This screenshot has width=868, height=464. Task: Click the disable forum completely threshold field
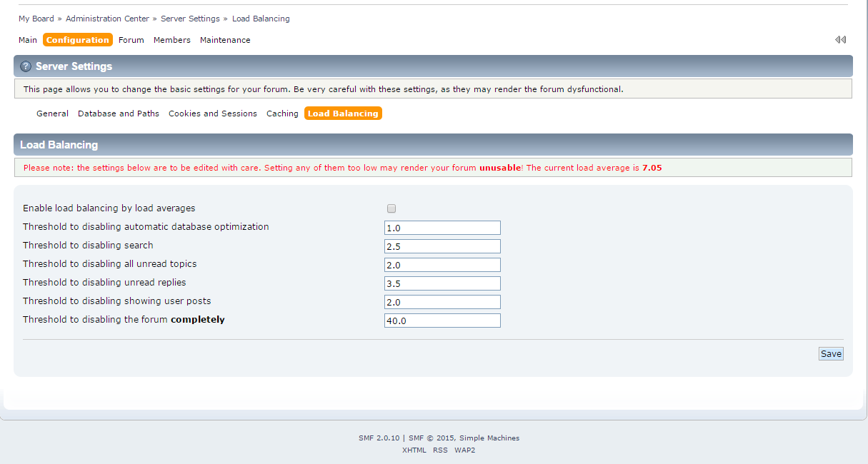pos(442,320)
